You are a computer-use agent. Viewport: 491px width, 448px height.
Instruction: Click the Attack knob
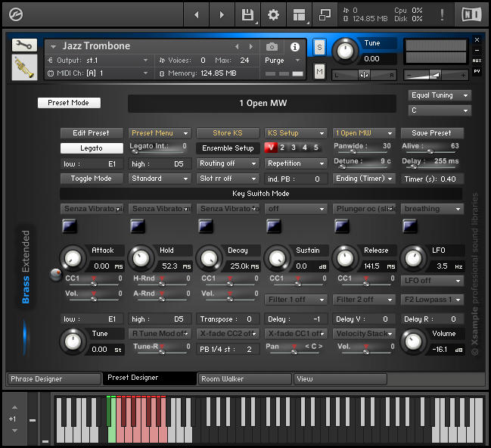pos(73,259)
